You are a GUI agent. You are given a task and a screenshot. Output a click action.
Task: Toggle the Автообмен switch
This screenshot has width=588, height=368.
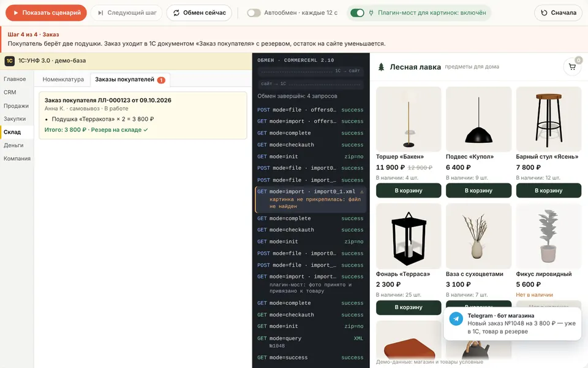click(x=254, y=13)
